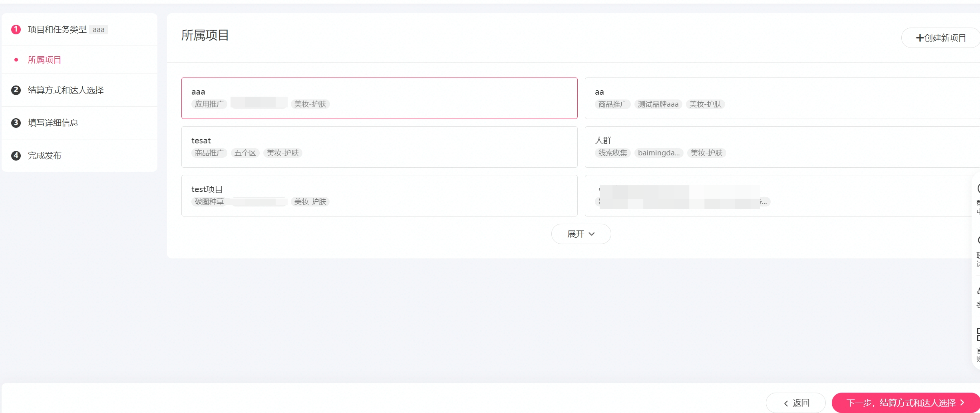Select the test项目 project card
This screenshot has width=980, height=413.
[x=380, y=196]
